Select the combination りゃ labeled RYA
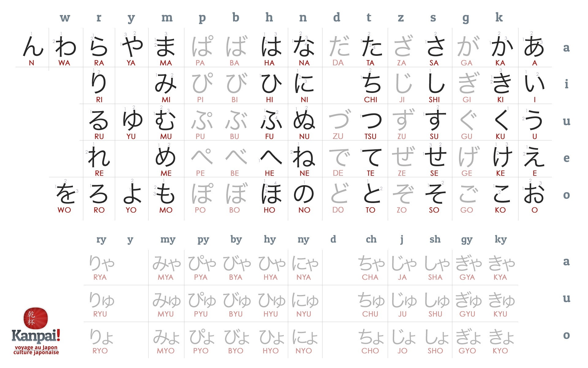588x368 pixels. [x=102, y=263]
